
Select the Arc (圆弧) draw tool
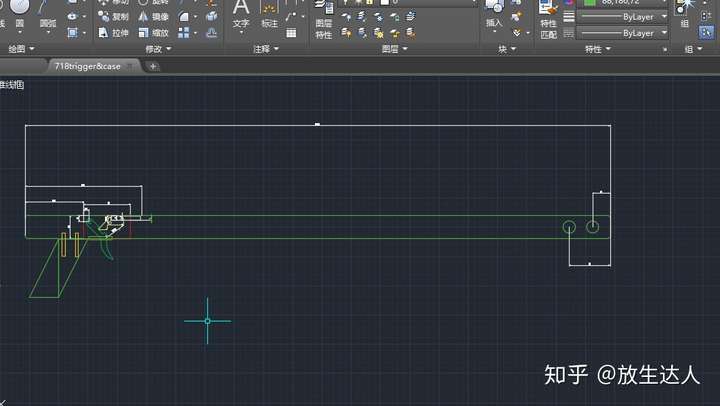[x=47, y=14]
